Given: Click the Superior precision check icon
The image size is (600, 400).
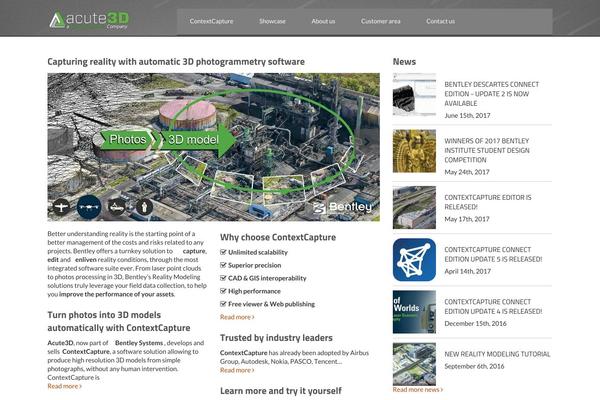Looking at the screenshot, I should (223, 265).
